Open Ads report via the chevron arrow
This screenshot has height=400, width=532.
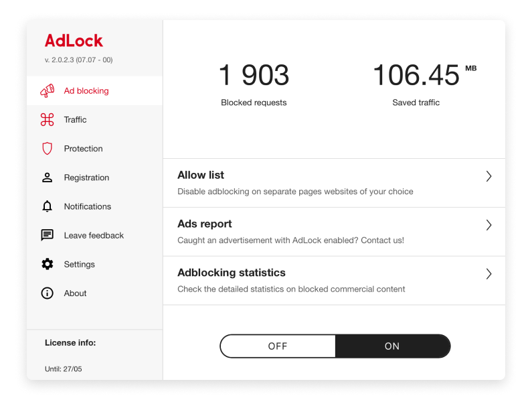coord(489,225)
